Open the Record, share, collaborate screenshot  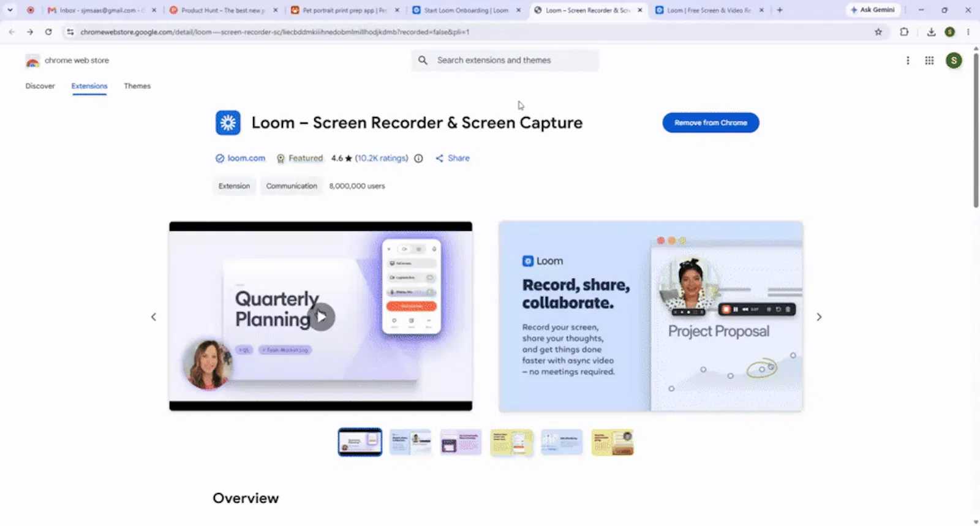click(650, 316)
